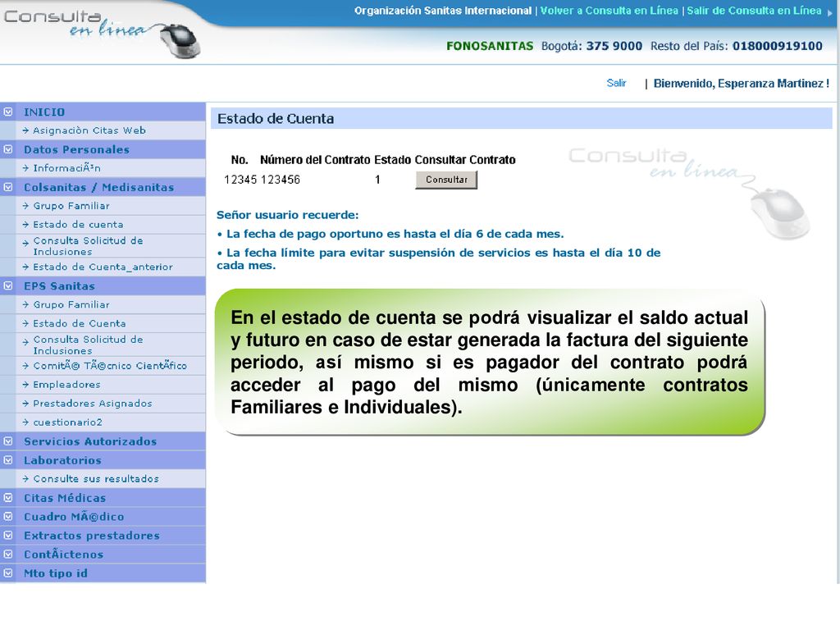Viewport: 840px width, 630px height.
Task: Click the Número del Contrato column header
Action: tap(315, 160)
